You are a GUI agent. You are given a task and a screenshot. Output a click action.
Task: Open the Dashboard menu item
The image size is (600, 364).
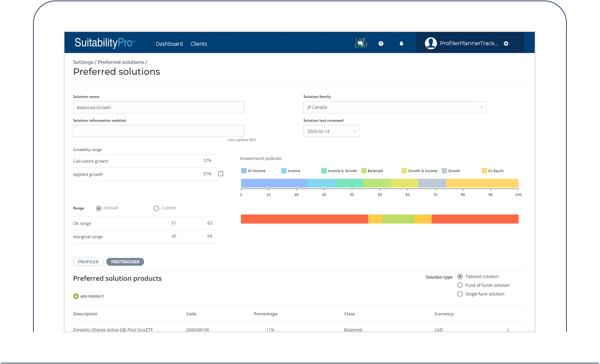169,44
